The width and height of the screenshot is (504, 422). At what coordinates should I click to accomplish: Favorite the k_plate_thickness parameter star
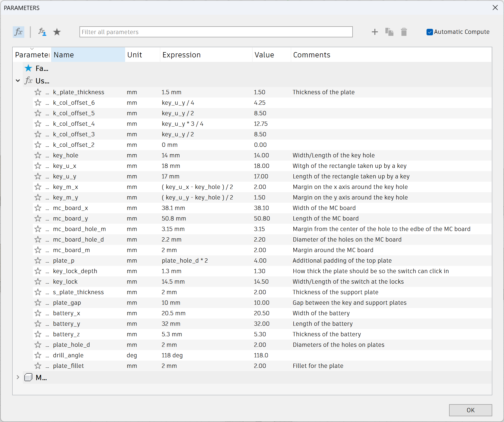coord(38,92)
